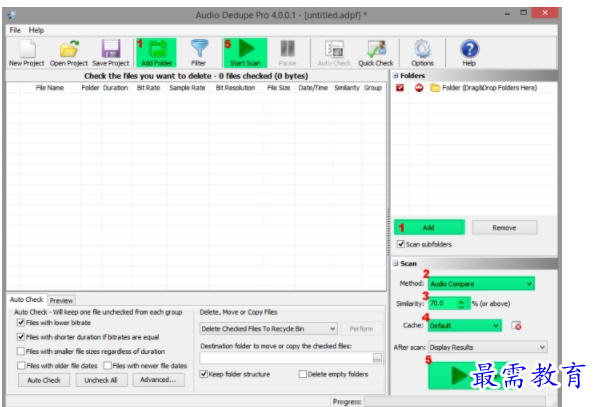
Task: Collapse the Scan panel section
Action: coord(395,263)
